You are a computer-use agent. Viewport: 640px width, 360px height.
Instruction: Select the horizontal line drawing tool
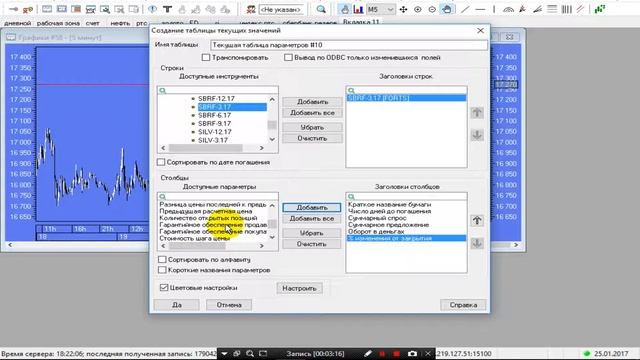click(x=480, y=9)
